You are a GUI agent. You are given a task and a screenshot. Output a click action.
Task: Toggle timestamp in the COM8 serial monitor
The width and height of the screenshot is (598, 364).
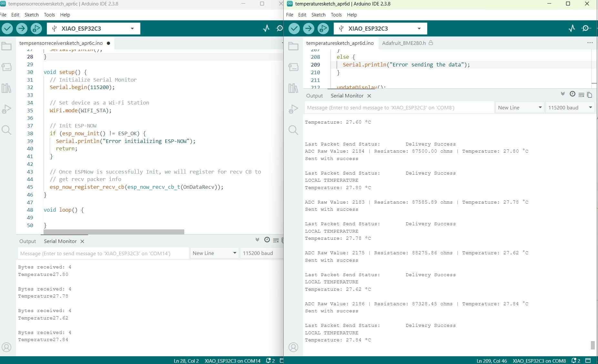tap(573, 94)
